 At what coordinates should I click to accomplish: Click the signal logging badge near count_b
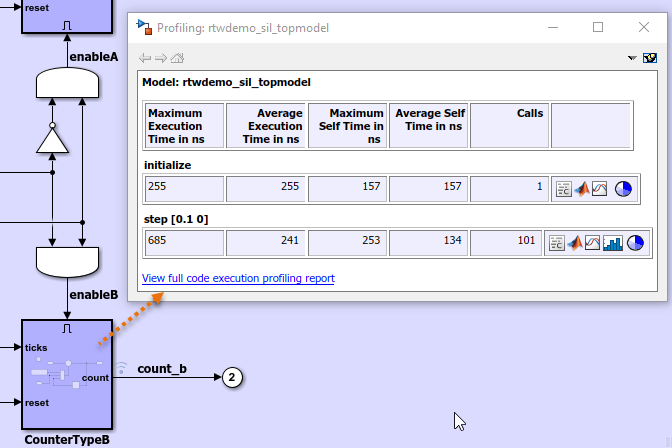[121, 367]
